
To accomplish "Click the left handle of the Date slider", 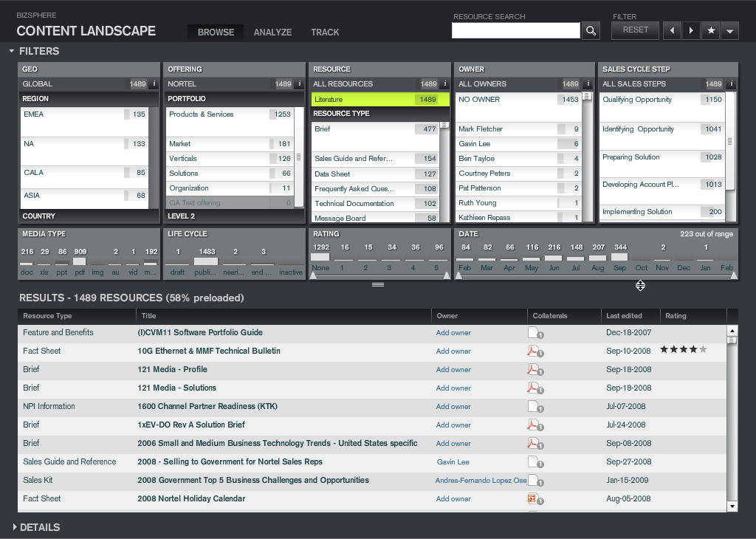I will [458, 275].
